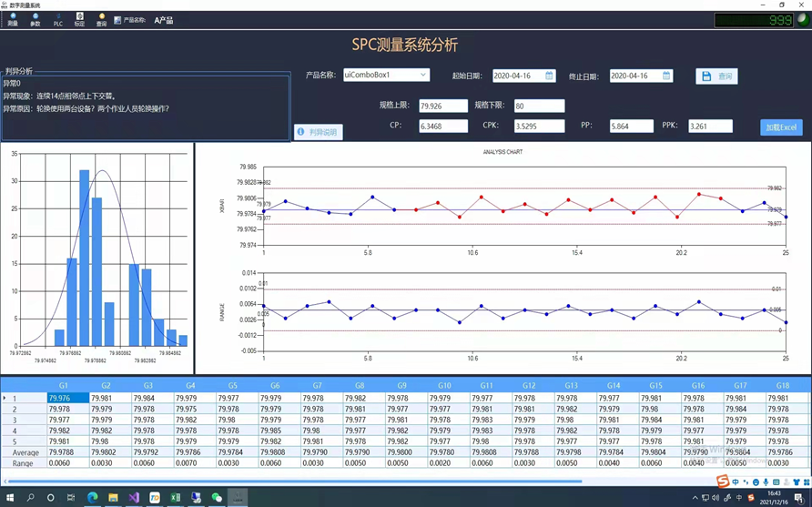Click the 规格上限 input field
The image size is (812, 507).
442,106
